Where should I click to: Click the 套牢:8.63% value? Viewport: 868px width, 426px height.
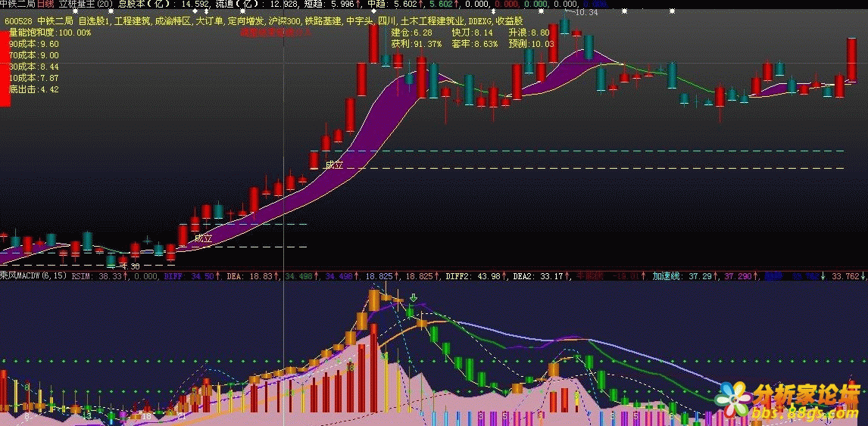coord(474,44)
